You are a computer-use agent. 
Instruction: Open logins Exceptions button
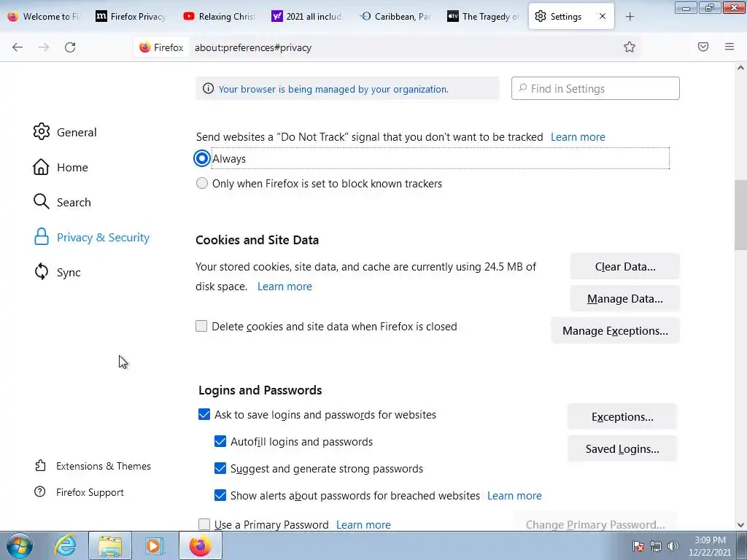click(622, 416)
